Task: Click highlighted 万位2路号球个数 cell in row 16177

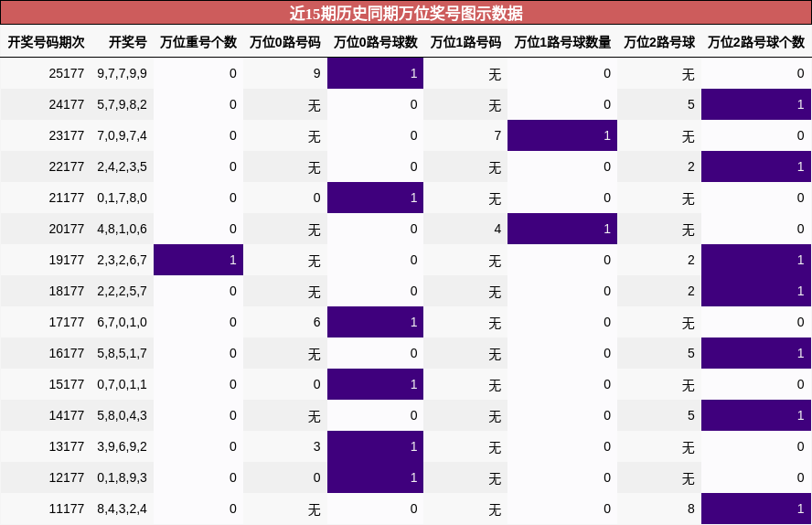Action: pyautogui.click(x=756, y=353)
